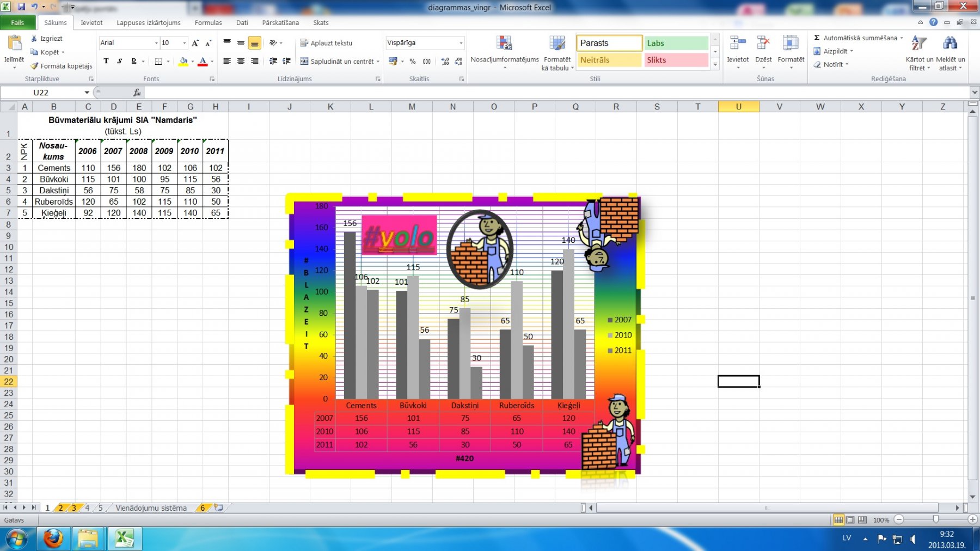The image size is (980, 551).
Task: Open the Dati tab
Action: 242,22
